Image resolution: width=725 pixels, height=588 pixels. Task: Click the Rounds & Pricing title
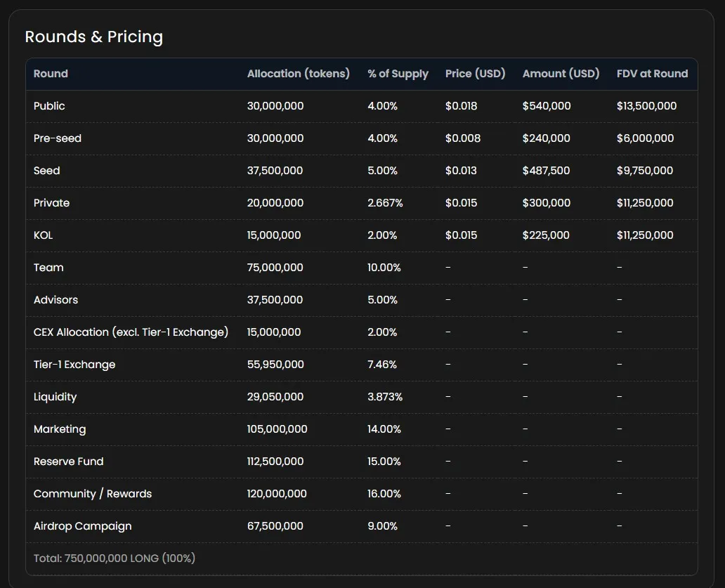click(x=94, y=37)
